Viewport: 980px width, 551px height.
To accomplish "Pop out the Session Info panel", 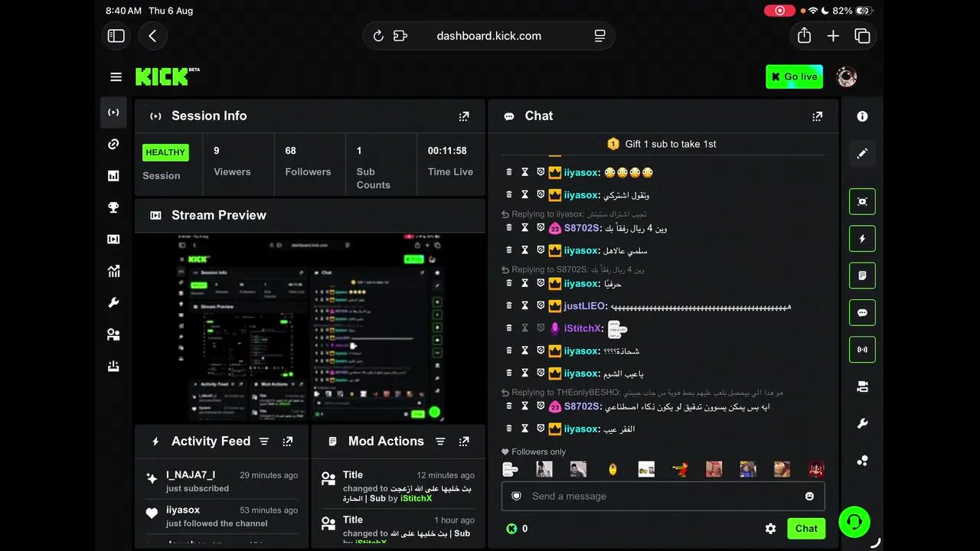I will pyautogui.click(x=464, y=116).
